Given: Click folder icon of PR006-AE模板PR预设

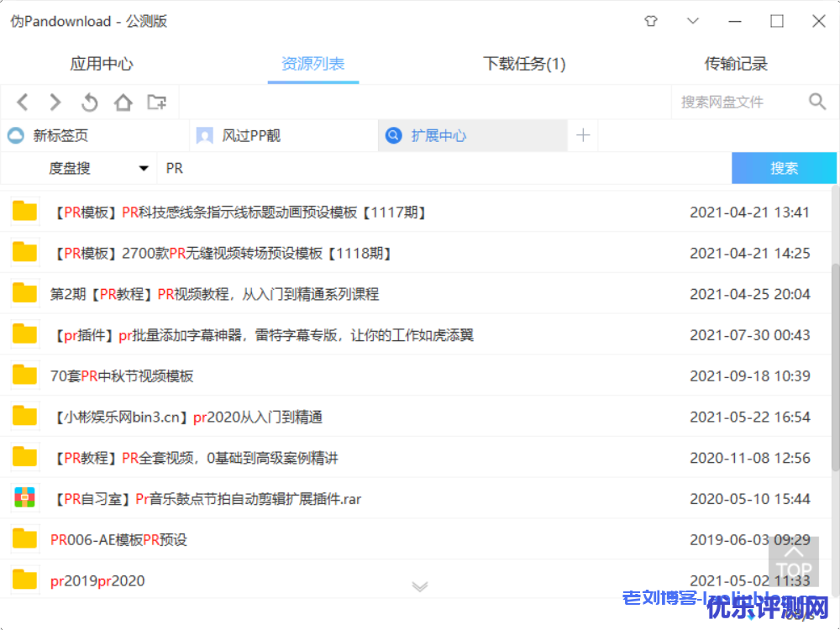Looking at the screenshot, I should click(24, 539).
